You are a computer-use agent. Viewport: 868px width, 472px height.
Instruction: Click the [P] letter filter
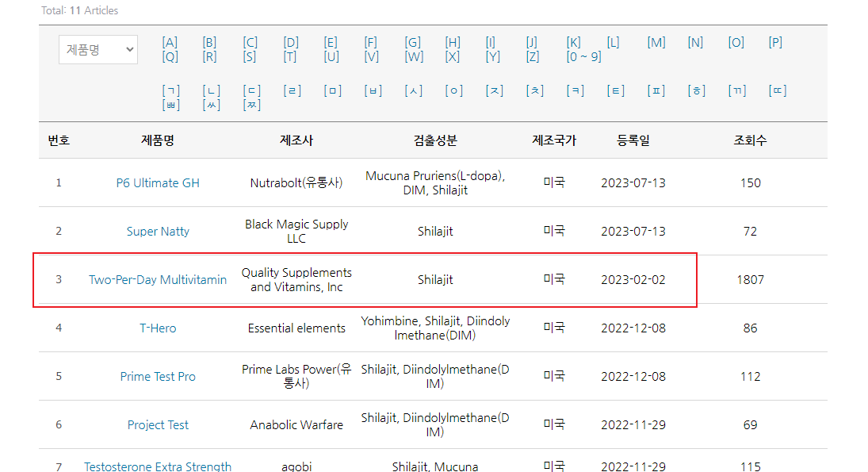pyautogui.click(x=775, y=43)
